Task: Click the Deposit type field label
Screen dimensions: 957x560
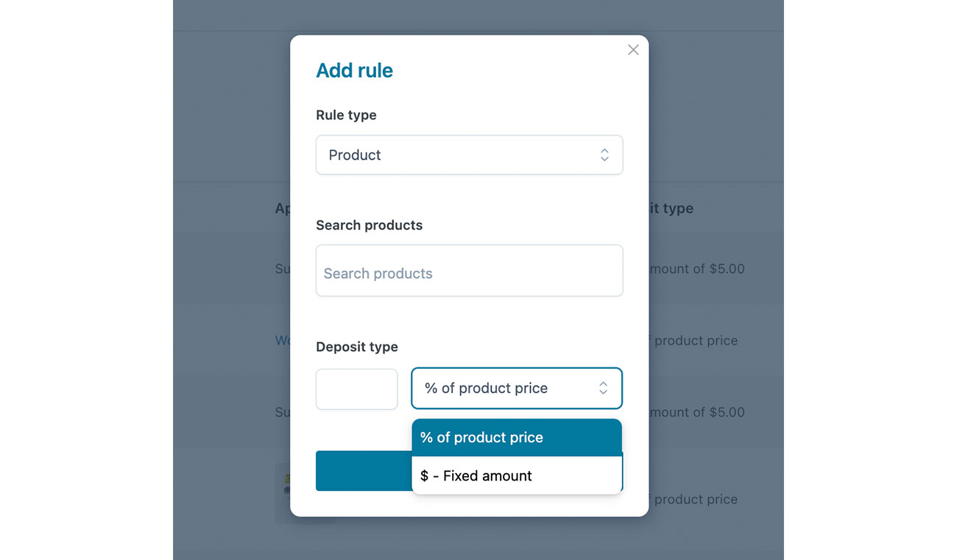Action: tap(356, 347)
